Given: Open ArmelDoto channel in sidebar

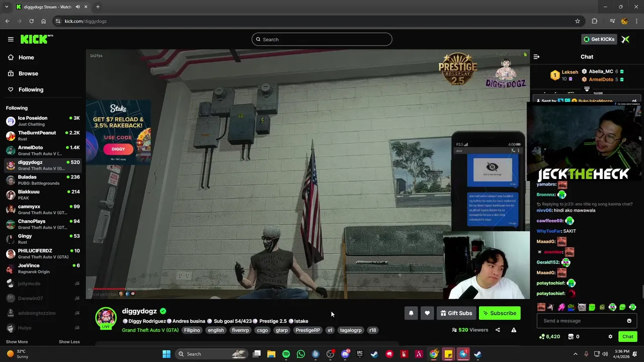Looking at the screenshot, I should [43, 150].
